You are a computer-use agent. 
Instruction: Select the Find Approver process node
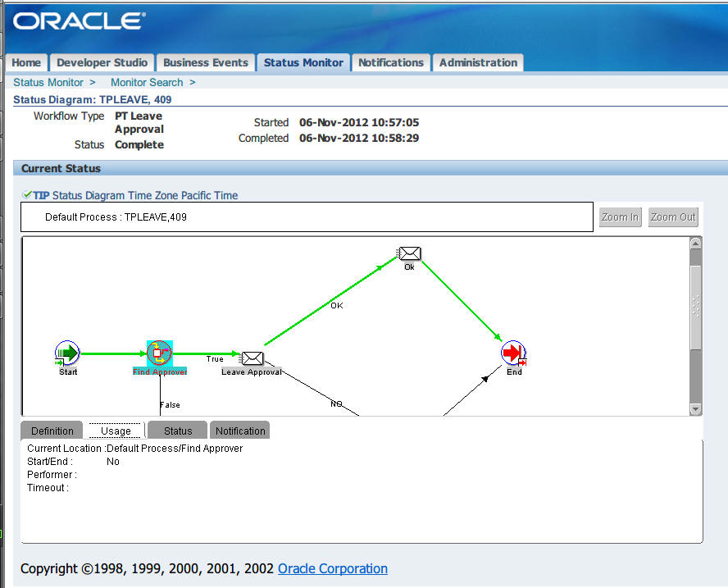click(160, 353)
